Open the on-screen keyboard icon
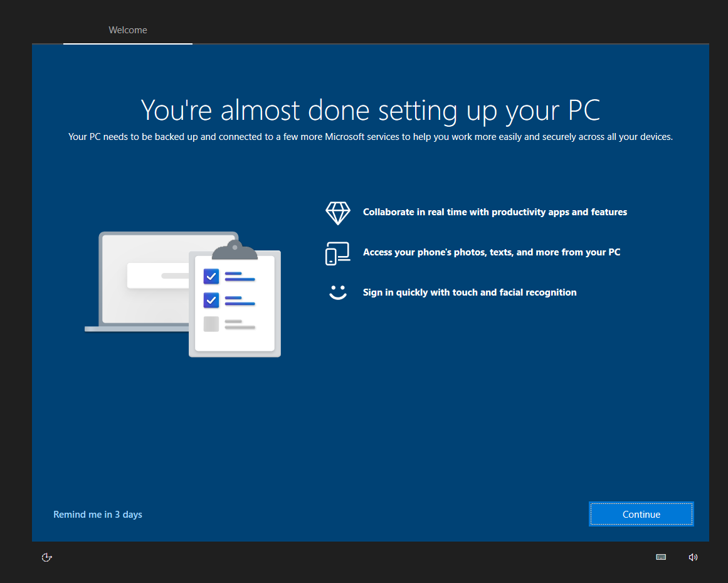This screenshot has width=728, height=583. 661,557
